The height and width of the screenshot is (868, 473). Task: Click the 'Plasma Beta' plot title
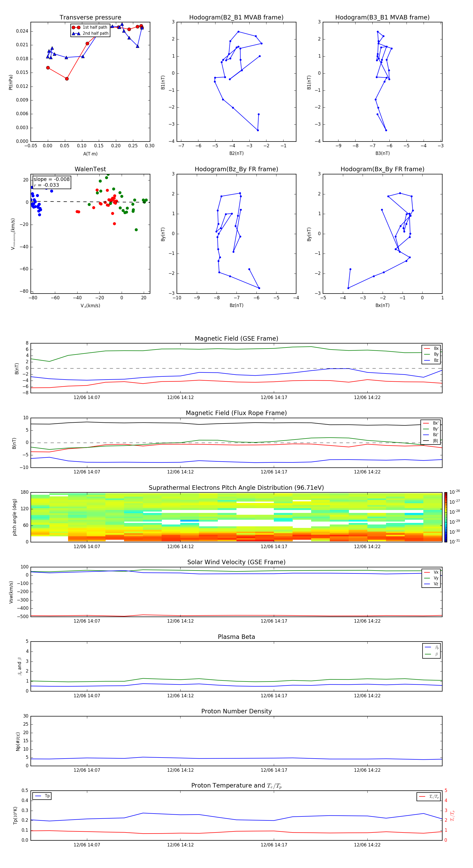click(x=236, y=637)
